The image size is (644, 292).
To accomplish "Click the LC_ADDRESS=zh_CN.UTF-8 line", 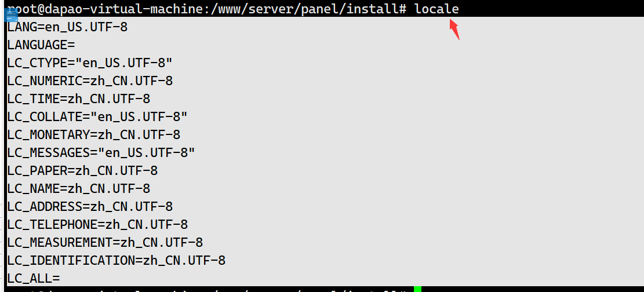I will pyautogui.click(x=90, y=206).
